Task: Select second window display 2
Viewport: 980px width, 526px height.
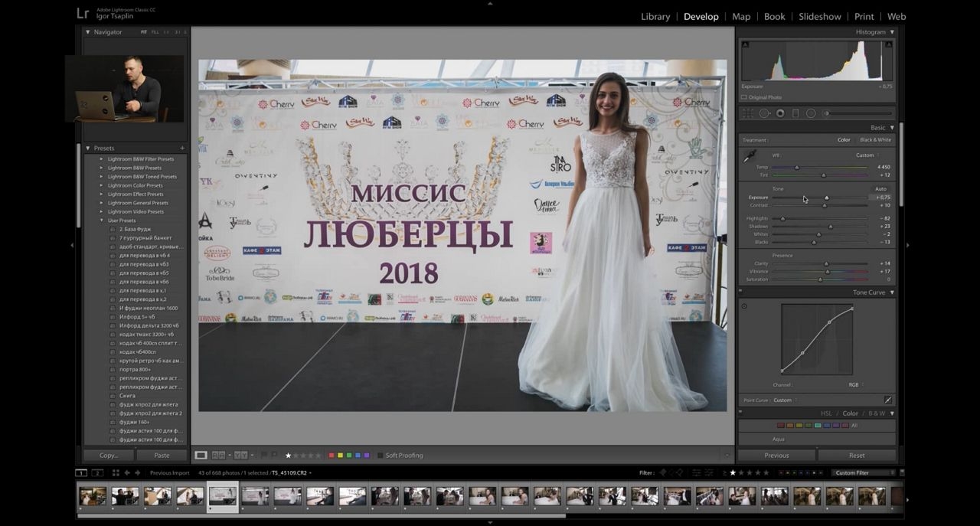Action: (97, 472)
